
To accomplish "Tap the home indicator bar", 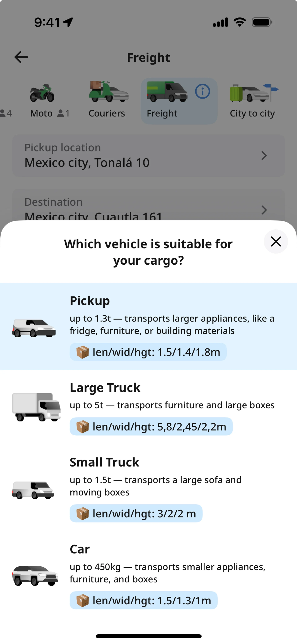I will pyautogui.click(x=148, y=636).
